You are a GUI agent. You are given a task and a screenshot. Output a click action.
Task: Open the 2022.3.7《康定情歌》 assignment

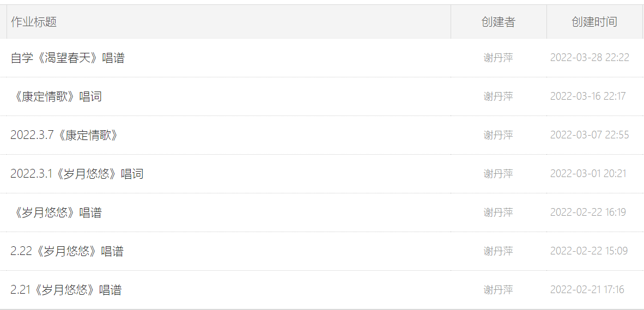[64, 135]
